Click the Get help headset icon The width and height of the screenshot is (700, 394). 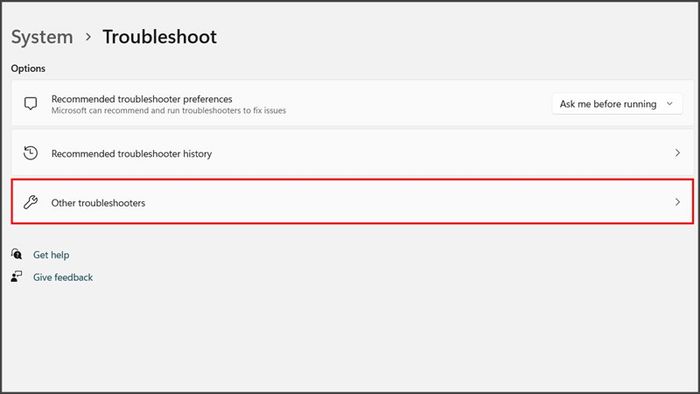(17, 254)
